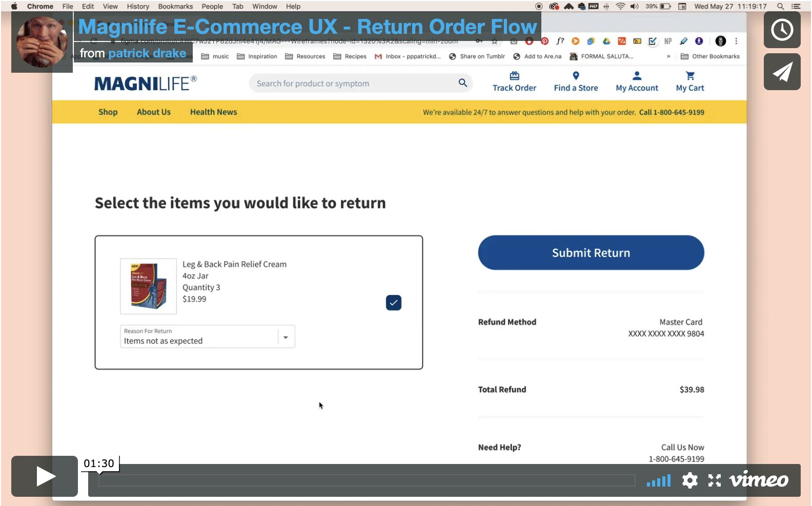
Task: Open My Account
Action: click(637, 82)
